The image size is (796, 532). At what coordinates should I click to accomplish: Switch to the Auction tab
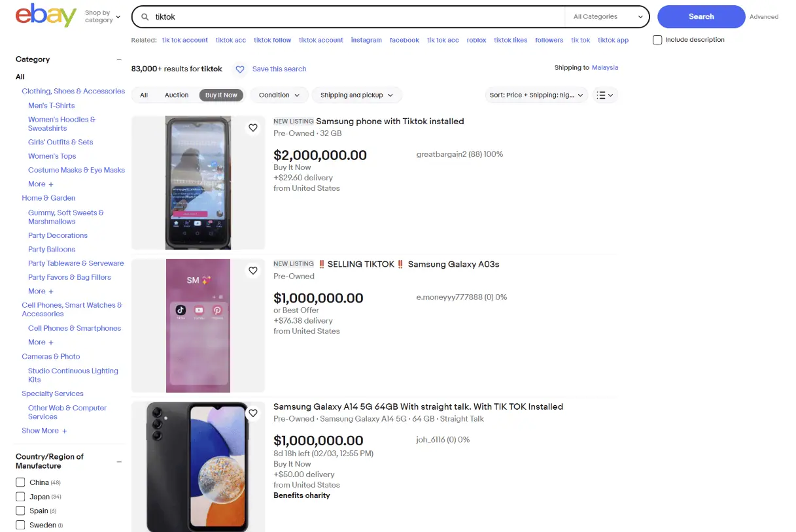click(x=177, y=95)
